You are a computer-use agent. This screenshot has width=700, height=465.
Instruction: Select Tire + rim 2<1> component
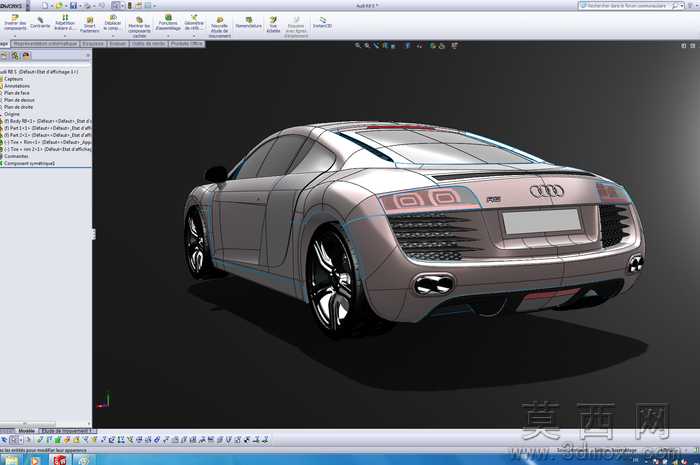(x=46, y=149)
